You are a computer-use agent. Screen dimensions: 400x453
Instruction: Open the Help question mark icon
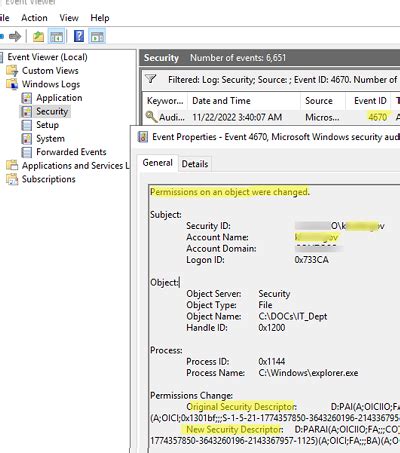click(x=79, y=36)
